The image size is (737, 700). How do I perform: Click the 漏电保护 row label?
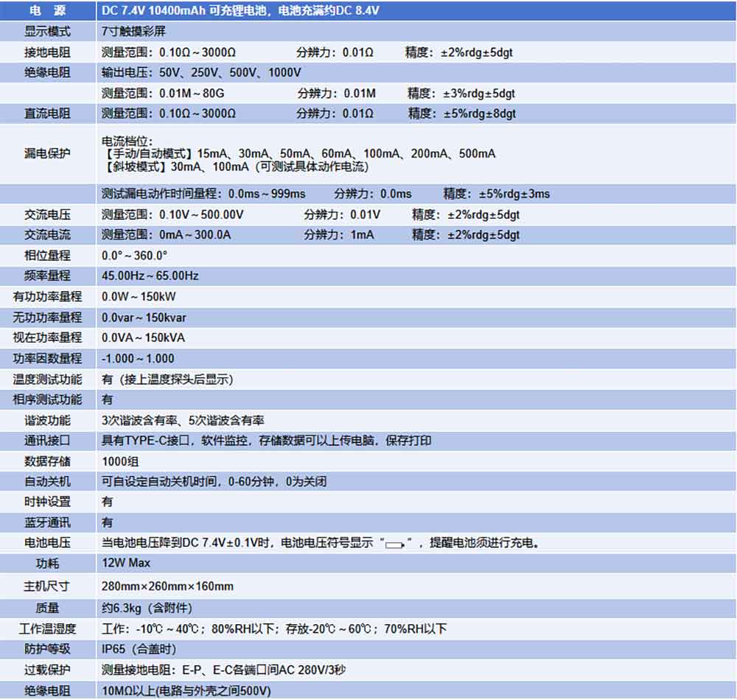(x=47, y=153)
